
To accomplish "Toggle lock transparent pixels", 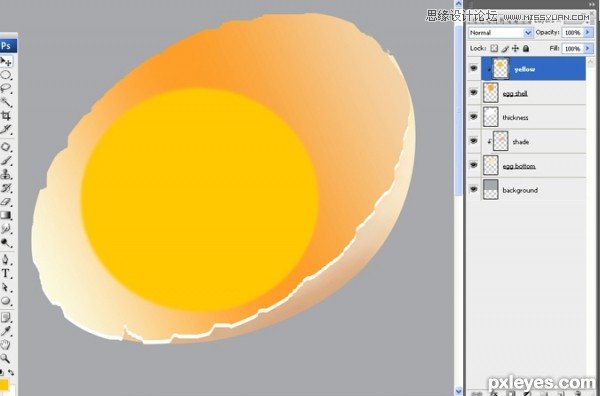I will pos(494,48).
